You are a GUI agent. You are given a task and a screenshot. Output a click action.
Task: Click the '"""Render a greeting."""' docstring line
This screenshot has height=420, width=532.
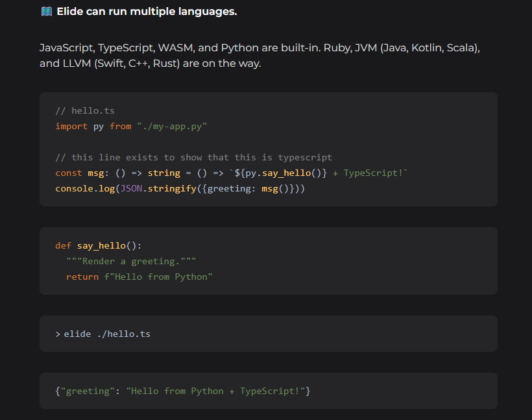[131, 261]
